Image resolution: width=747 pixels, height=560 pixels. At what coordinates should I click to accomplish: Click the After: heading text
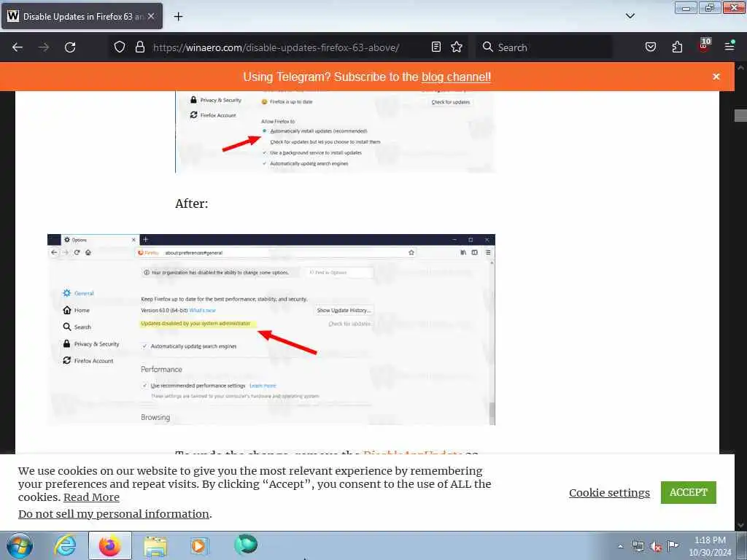(x=192, y=203)
